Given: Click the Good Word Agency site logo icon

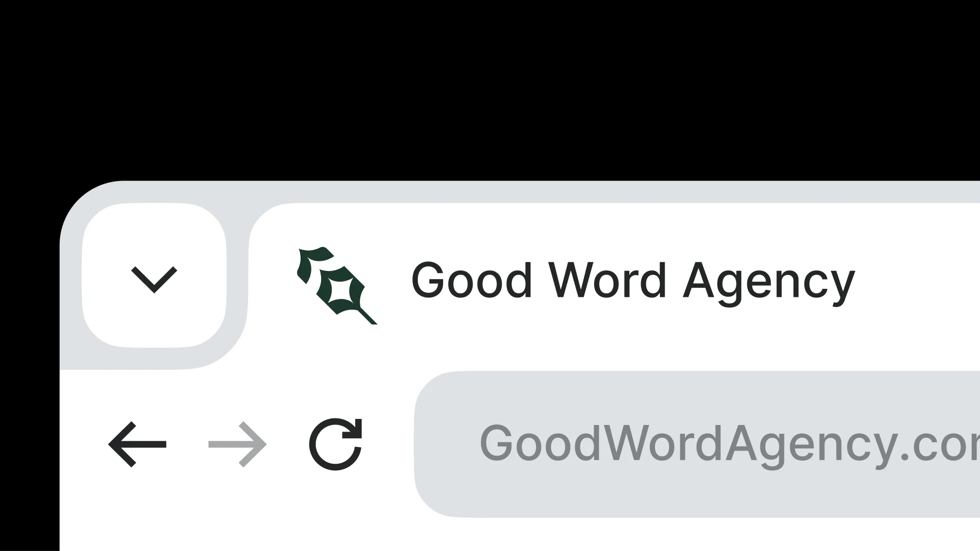Looking at the screenshot, I should point(337,286).
